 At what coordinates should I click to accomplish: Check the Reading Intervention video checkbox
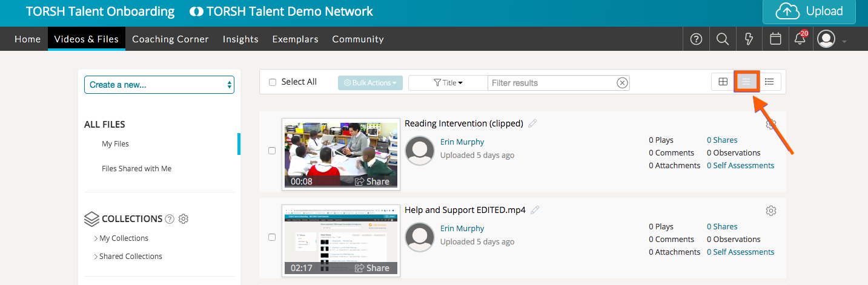[x=272, y=151]
